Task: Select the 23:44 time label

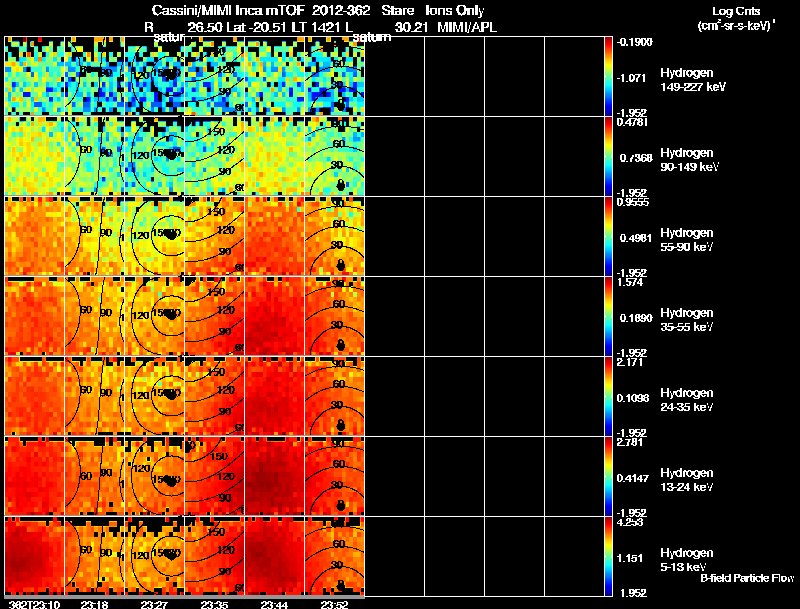Action: coord(274,604)
